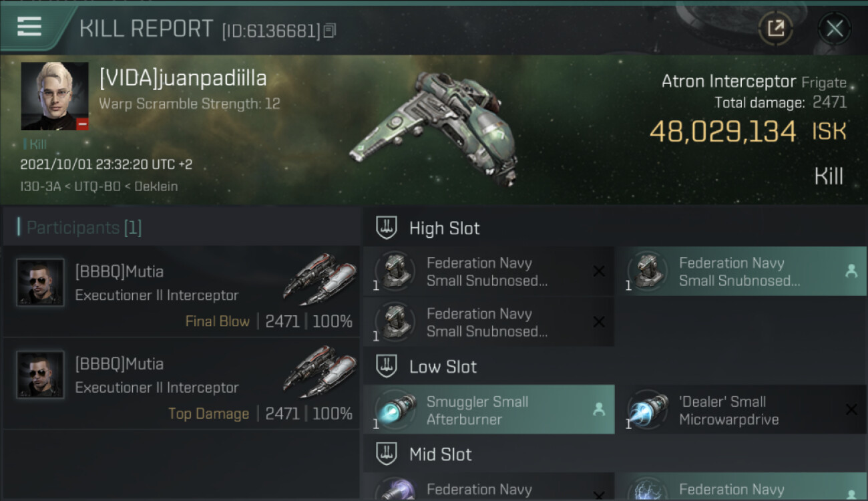Select the highlighted Federation Navy Small Snubnosed item

741,271
